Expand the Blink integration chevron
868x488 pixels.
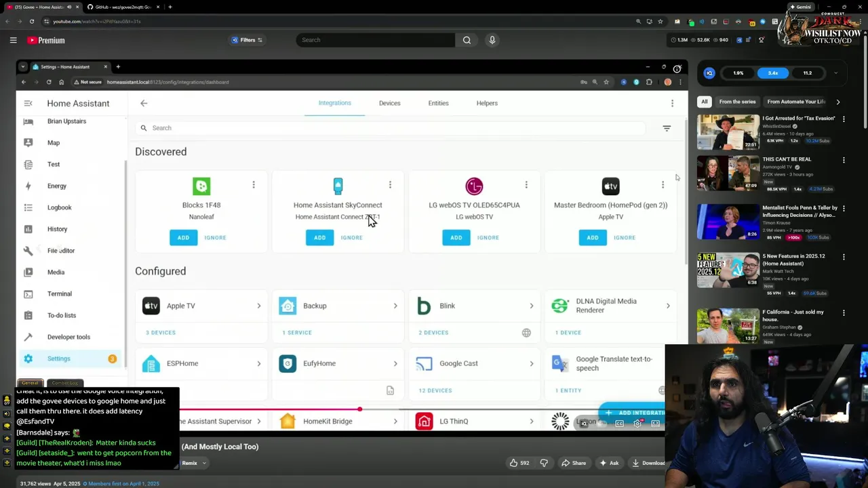(532, 306)
